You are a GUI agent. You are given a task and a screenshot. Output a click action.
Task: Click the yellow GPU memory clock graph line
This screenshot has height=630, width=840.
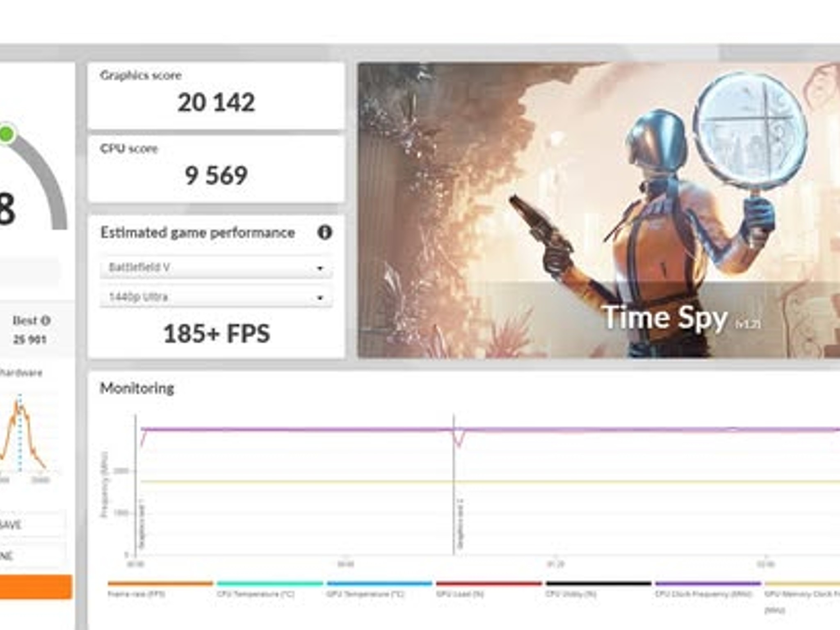(x=490, y=482)
